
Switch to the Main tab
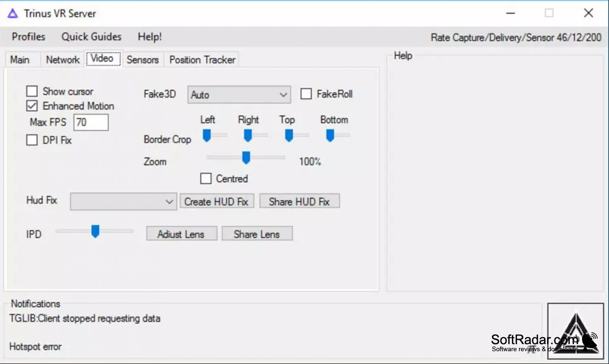pos(20,60)
